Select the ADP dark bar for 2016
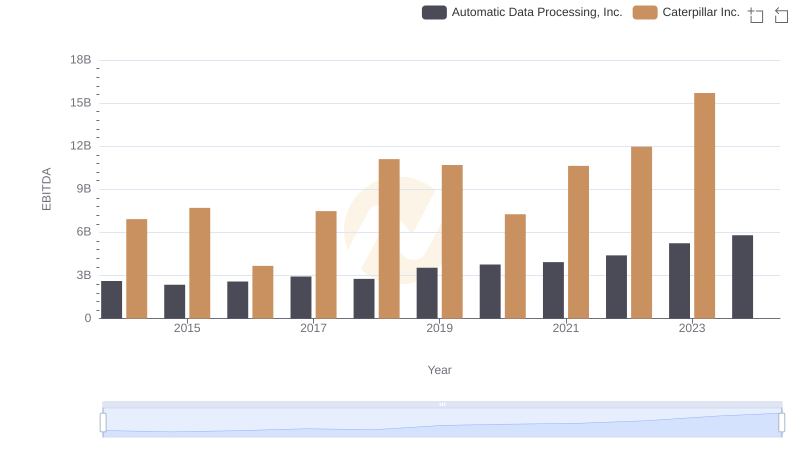Viewport: 800px width, 461px height. pyautogui.click(x=238, y=300)
